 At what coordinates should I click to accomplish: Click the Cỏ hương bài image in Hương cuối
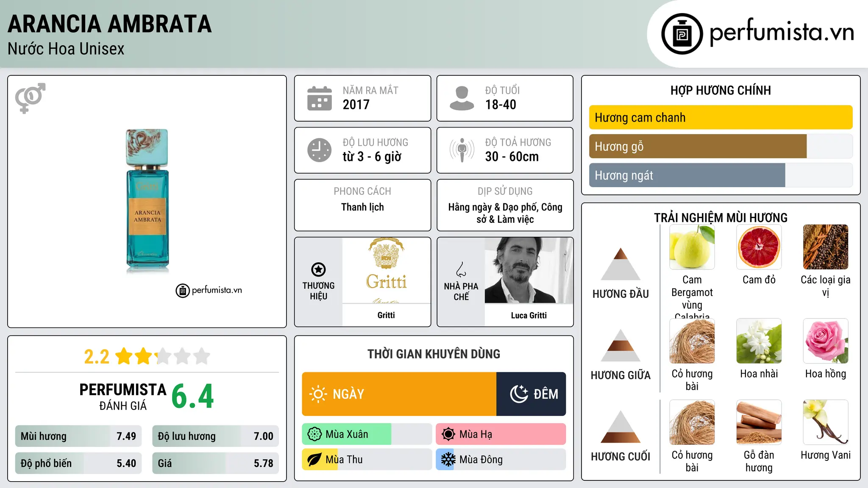click(x=692, y=422)
